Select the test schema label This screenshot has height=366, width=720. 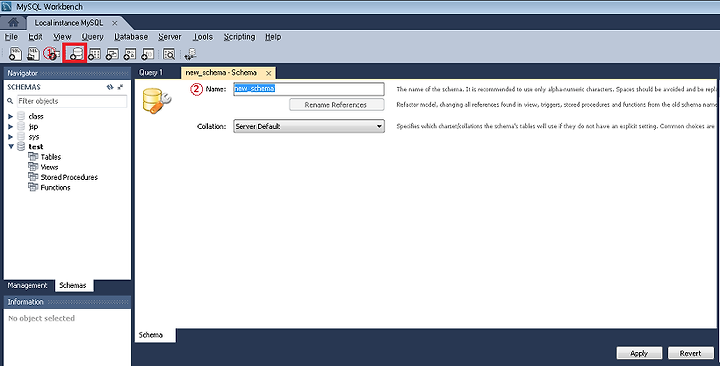(35, 146)
